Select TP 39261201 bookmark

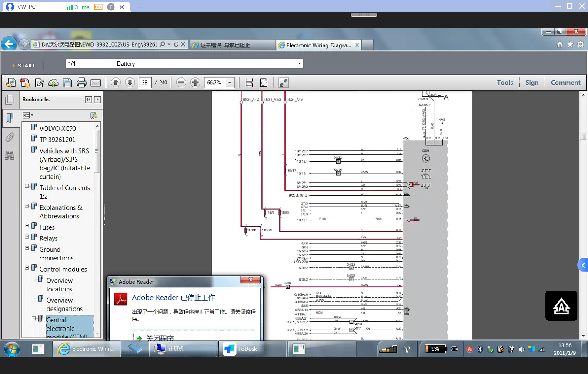[x=57, y=140]
